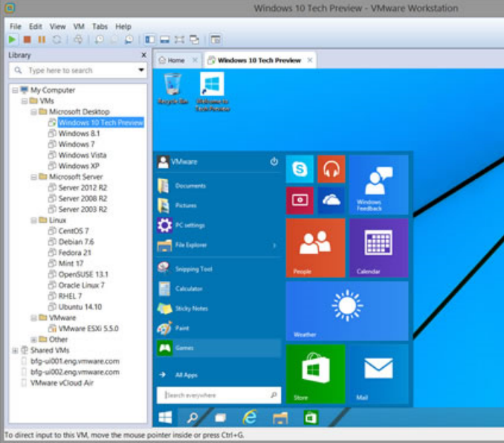Click the Unity mode toolbar icon

click(194, 39)
